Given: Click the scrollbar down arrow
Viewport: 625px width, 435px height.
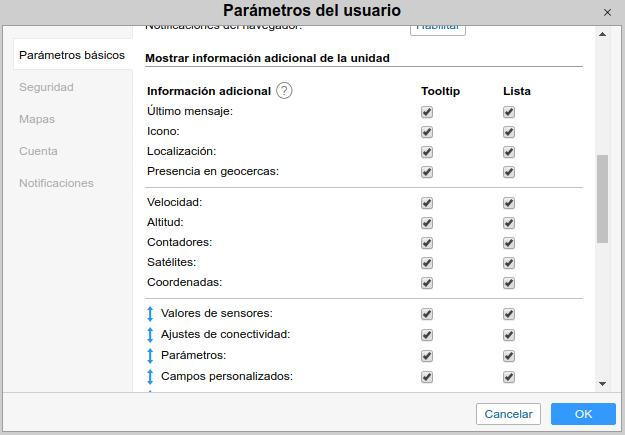Looking at the screenshot, I should coord(602,383).
